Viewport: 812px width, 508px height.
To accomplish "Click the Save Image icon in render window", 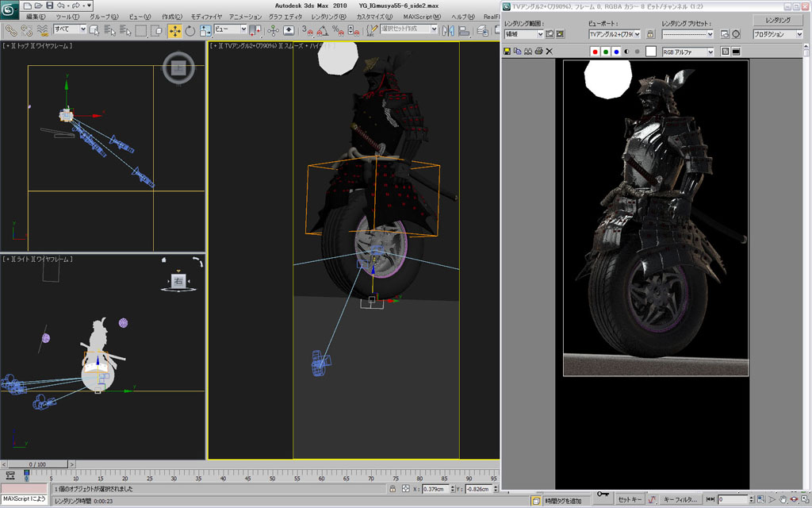I will coord(507,52).
